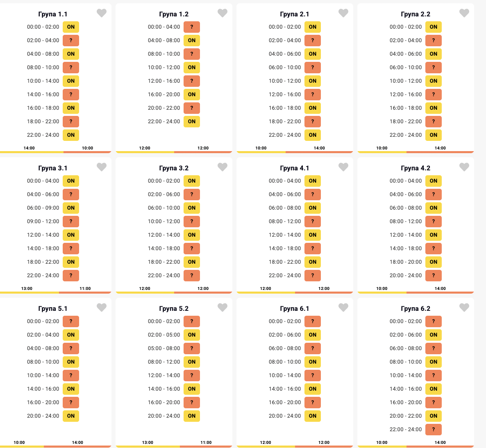Favorite the Група 4.1 card
This screenshot has width=486, height=448.
click(x=343, y=167)
